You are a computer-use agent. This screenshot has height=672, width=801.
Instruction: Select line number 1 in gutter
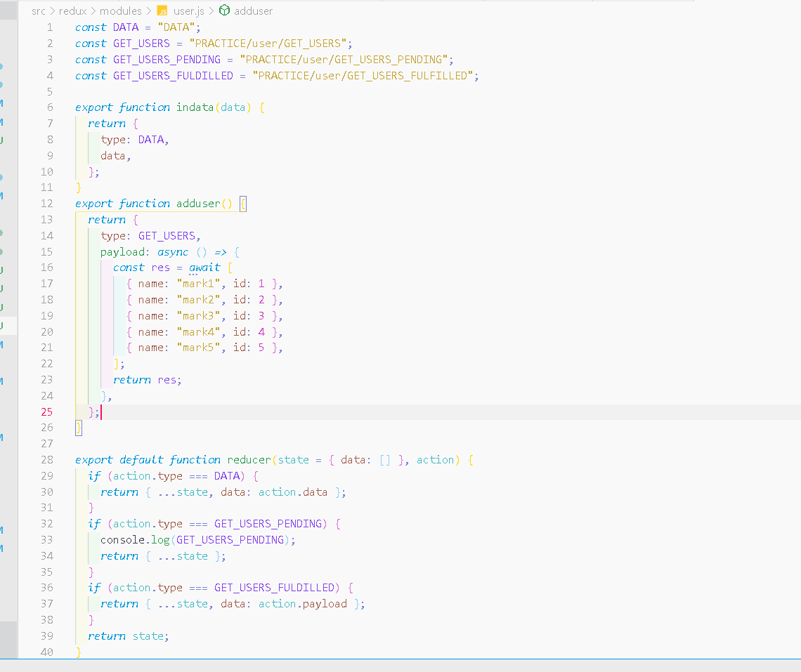tap(50, 27)
